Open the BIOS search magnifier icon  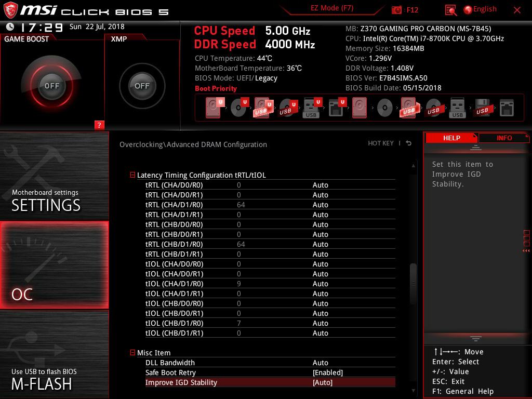click(x=450, y=10)
